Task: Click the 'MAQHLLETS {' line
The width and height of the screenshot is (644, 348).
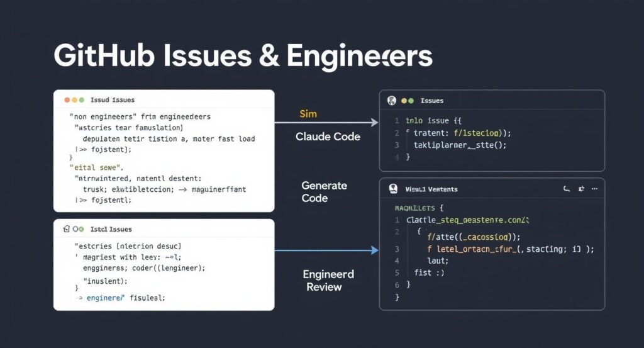Action: (419, 208)
